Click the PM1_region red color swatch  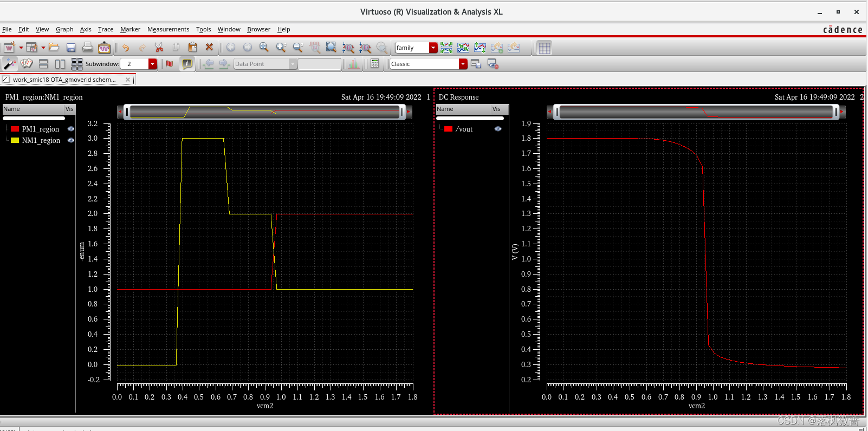pos(15,129)
